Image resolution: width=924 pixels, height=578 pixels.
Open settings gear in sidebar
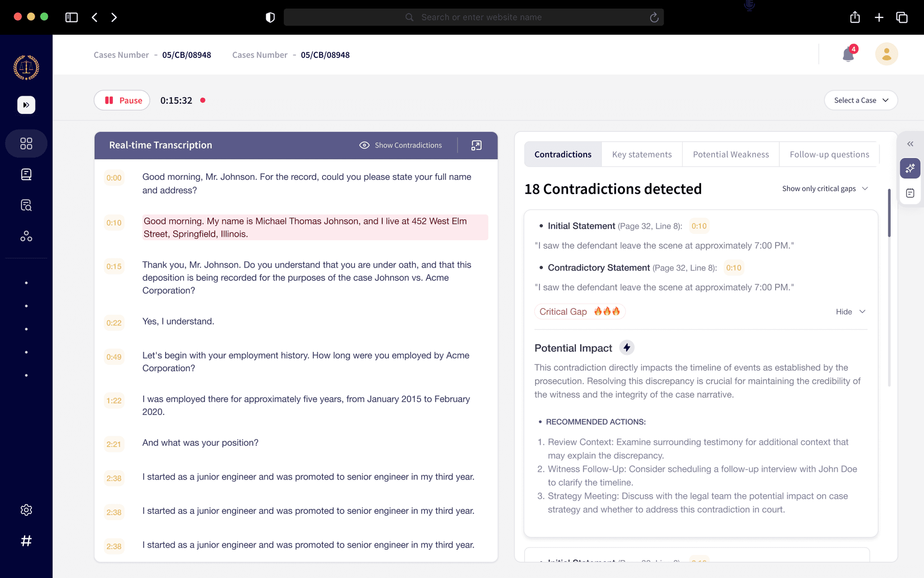click(x=26, y=510)
